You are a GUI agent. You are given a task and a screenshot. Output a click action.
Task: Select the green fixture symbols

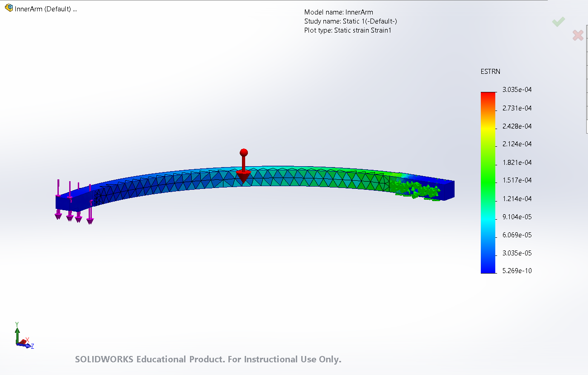[x=416, y=189]
